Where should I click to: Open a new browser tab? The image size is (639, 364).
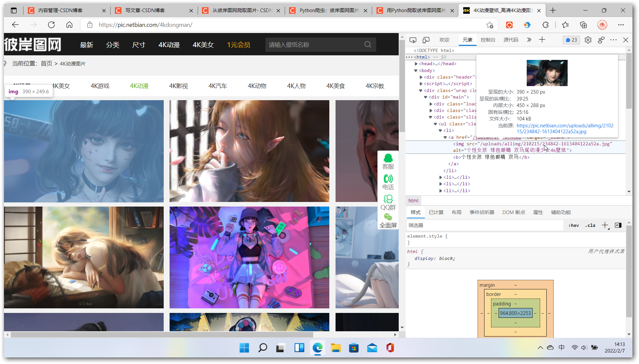click(x=553, y=10)
